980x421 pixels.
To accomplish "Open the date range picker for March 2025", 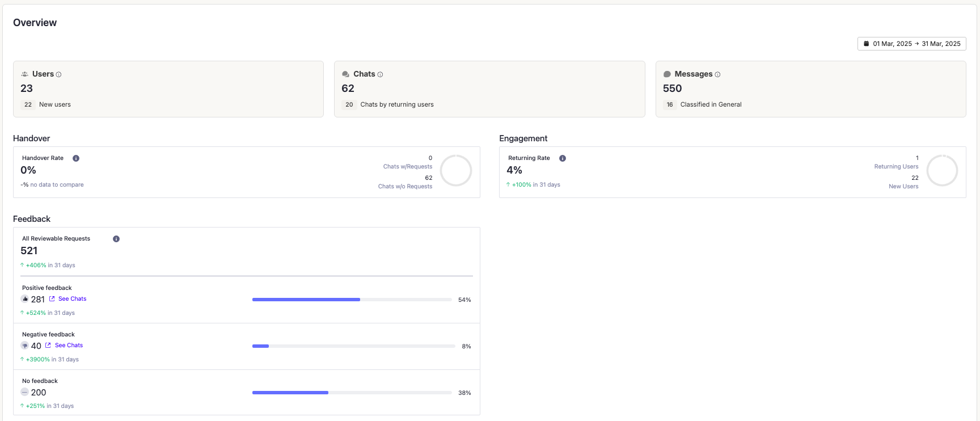I will coord(911,44).
